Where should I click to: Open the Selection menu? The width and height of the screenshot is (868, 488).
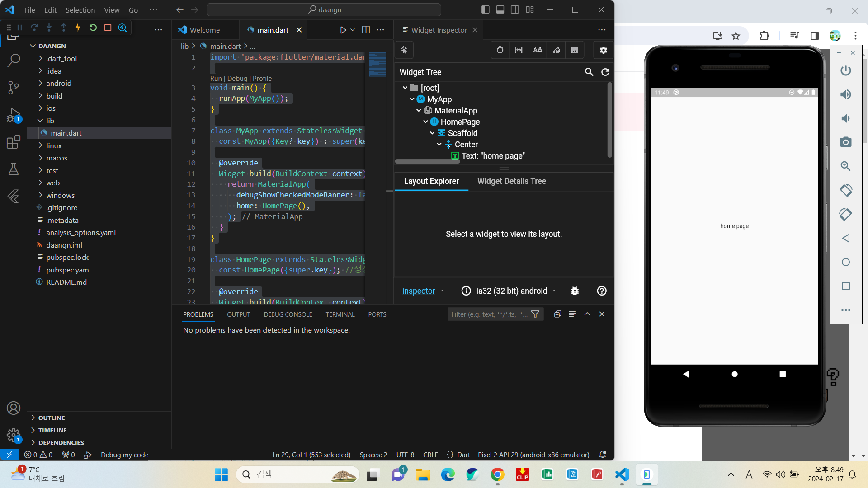tap(80, 10)
